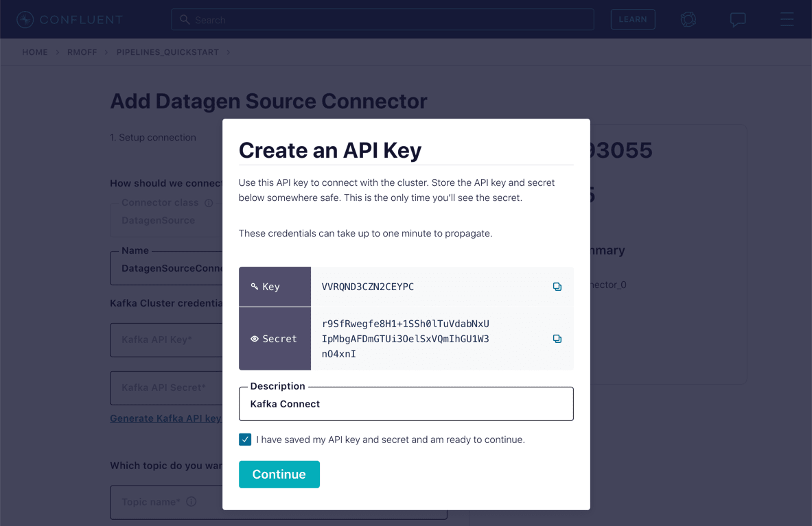Select the key text VVRQND3CZN2CEYPC
The height and width of the screenshot is (526, 812).
(368, 287)
